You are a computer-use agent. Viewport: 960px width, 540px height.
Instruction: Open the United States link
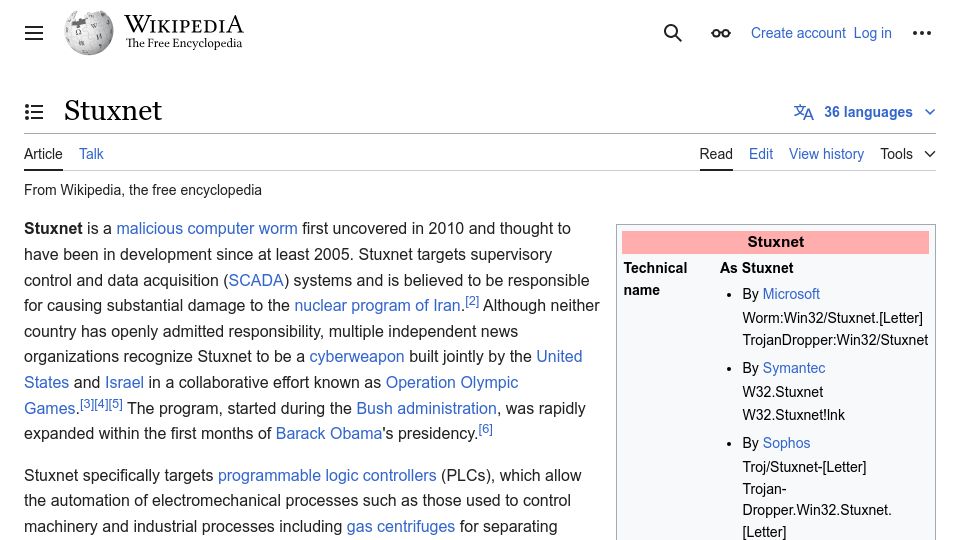[559, 356]
